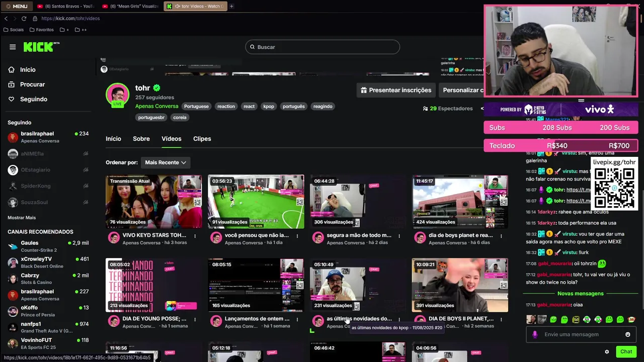
Task: Open options menu for 'DIA DE YOUNG POSSE' video
Action: click(195, 319)
